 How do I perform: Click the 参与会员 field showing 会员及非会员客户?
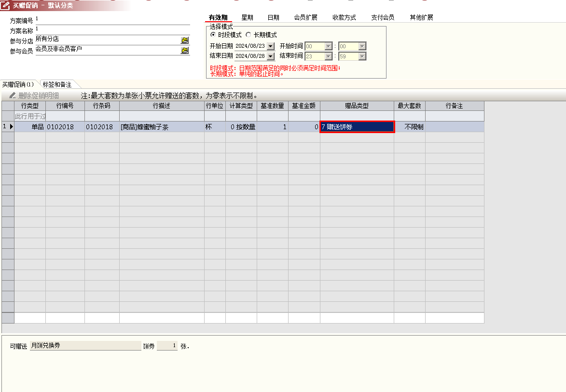pos(108,50)
